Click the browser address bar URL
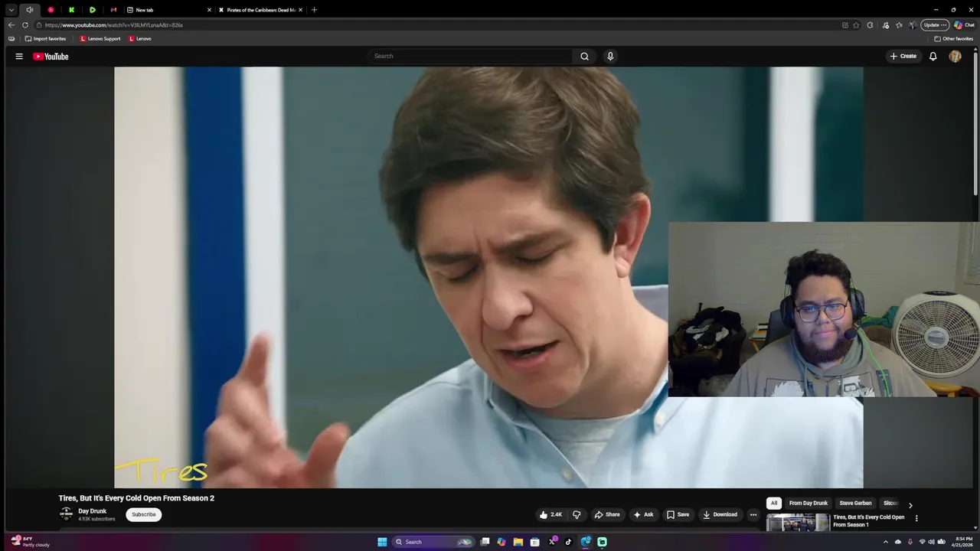Screen dimensions: 980x551 (113, 24)
